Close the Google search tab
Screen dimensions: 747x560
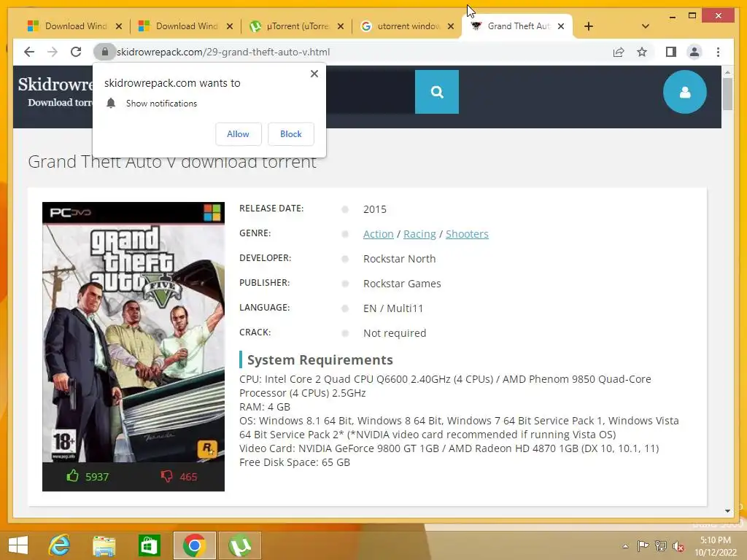point(451,26)
